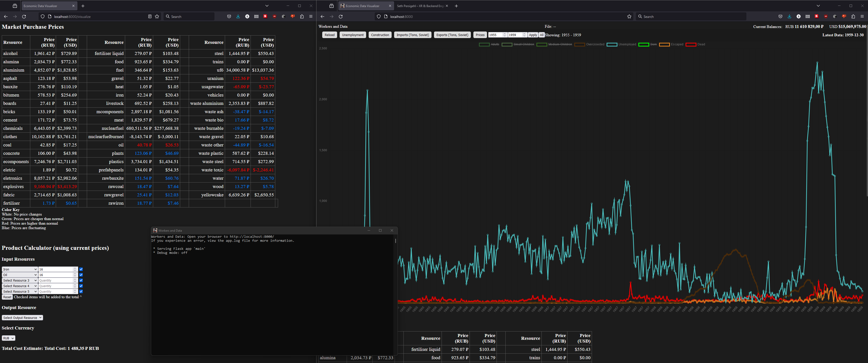868x363 pixels.
Task: Click the uBlock Origin icon in the left browser
Action: coord(275,16)
